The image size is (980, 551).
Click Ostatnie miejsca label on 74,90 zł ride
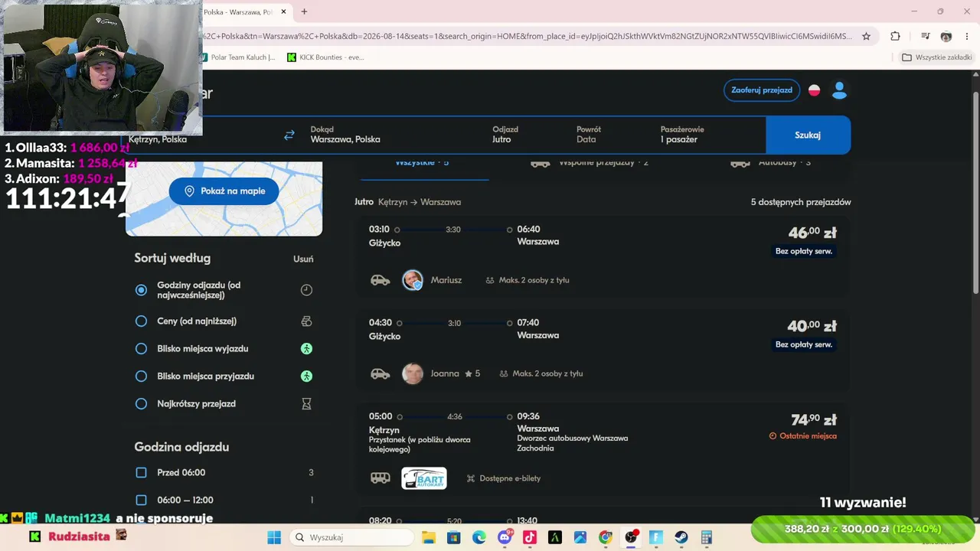coord(803,436)
